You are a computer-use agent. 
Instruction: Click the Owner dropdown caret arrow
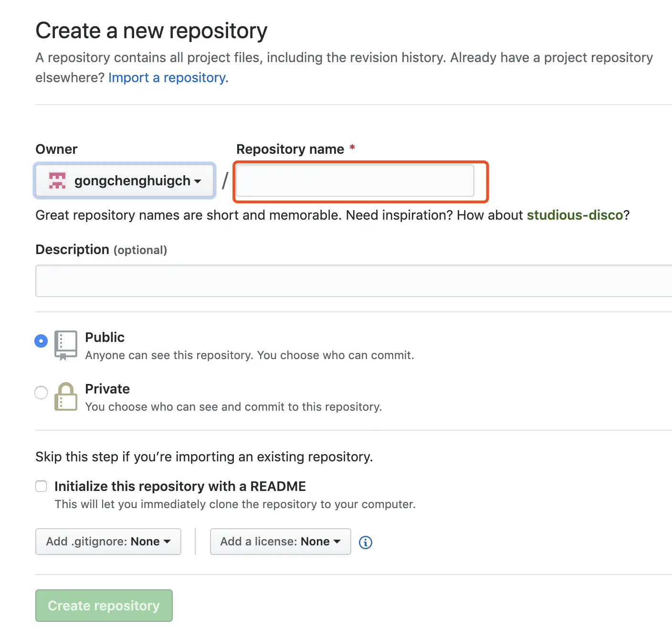point(198,181)
